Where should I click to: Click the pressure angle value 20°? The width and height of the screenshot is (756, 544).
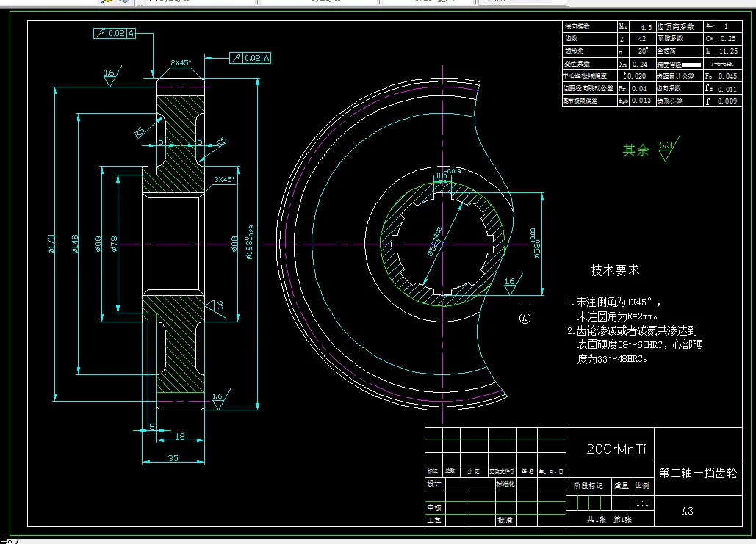coord(643,51)
